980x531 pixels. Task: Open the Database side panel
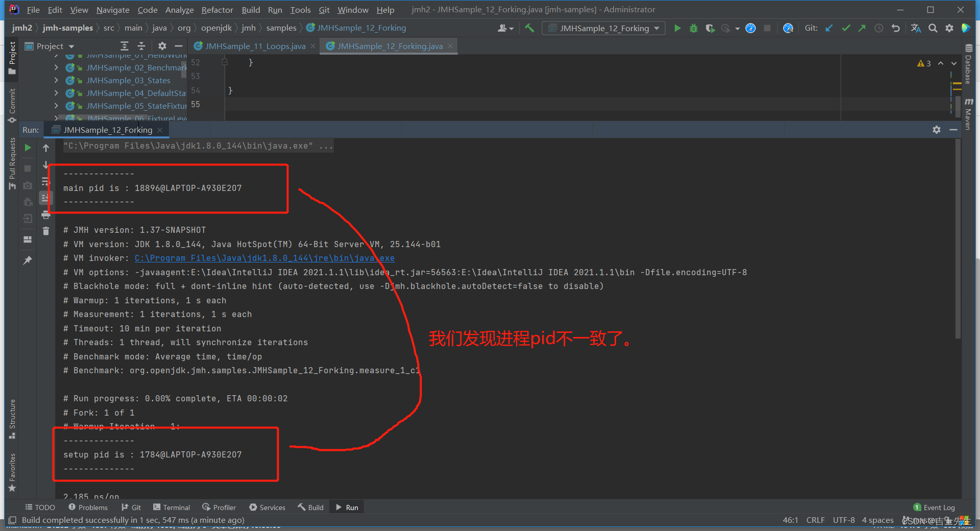point(968,63)
